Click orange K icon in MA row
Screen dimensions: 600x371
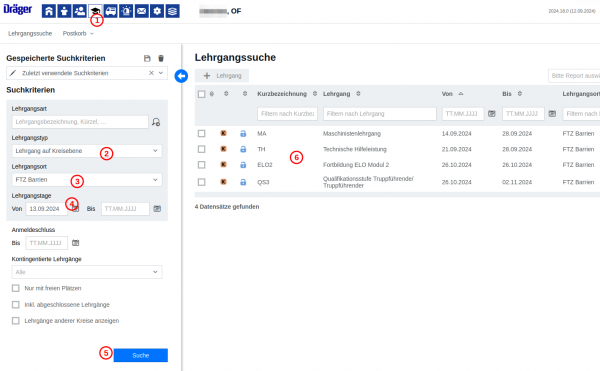(223, 133)
